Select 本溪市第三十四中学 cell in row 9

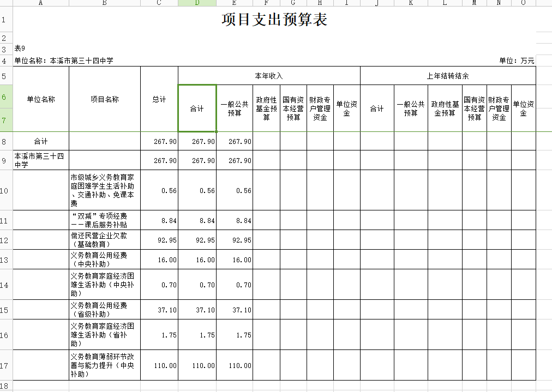(41, 160)
